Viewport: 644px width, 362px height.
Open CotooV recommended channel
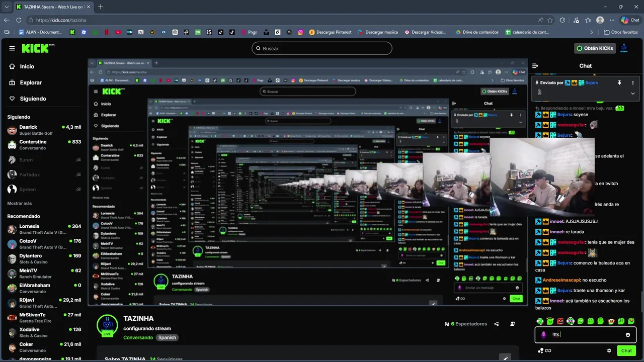pyautogui.click(x=44, y=244)
